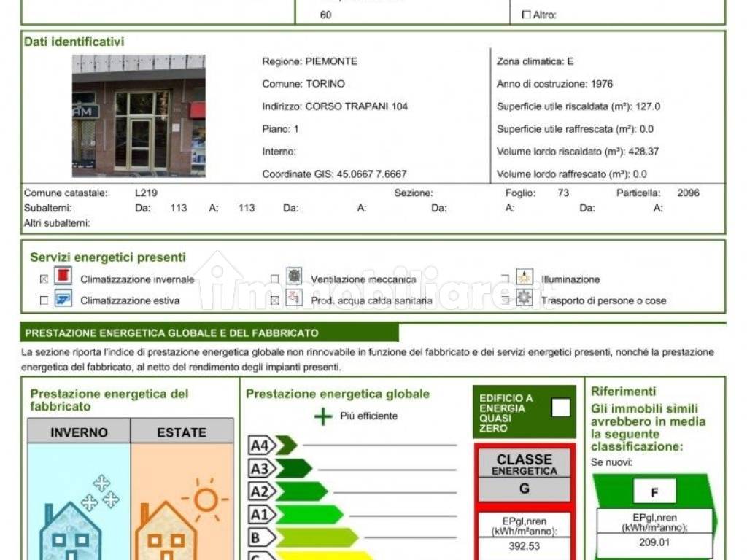Click the Coordinate GIS value 45.0667 7.6667
The height and width of the screenshot is (560, 747).
371,174
